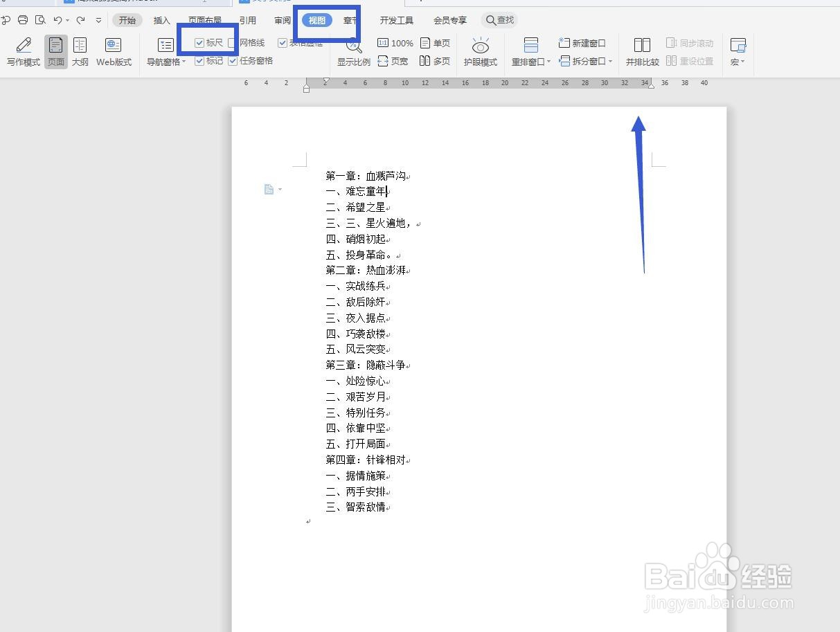Expand the Macros (宏) dropdown arrow
This screenshot has height=632, width=840.
pyautogui.click(x=742, y=62)
